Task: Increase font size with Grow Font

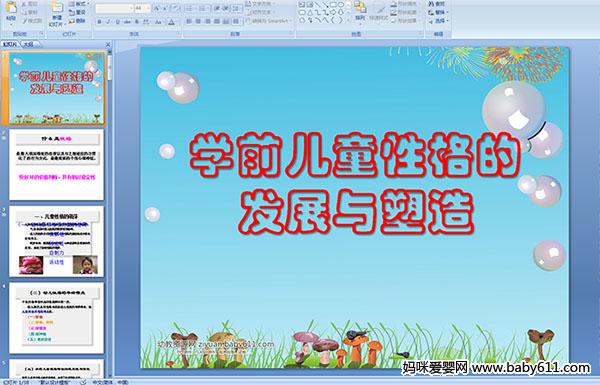Action: 157,8
